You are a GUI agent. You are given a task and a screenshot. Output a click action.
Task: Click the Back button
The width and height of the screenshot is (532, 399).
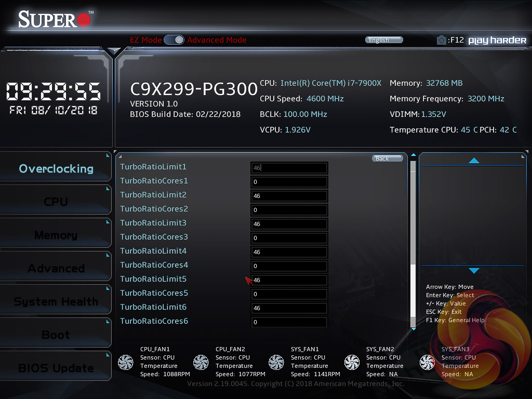tap(388, 158)
